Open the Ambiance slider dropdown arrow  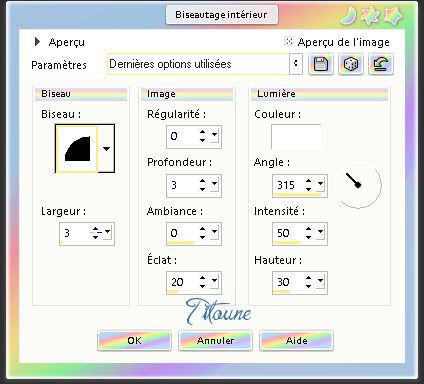click(214, 231)
